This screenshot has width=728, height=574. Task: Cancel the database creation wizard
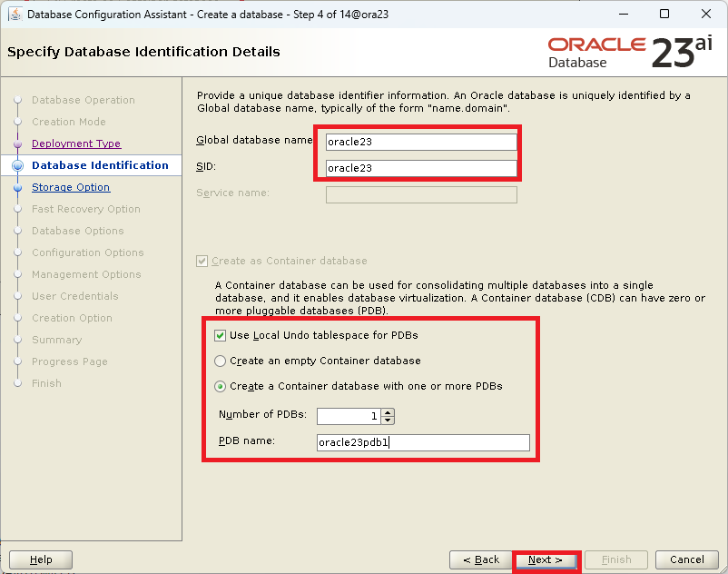click(686, 559)
